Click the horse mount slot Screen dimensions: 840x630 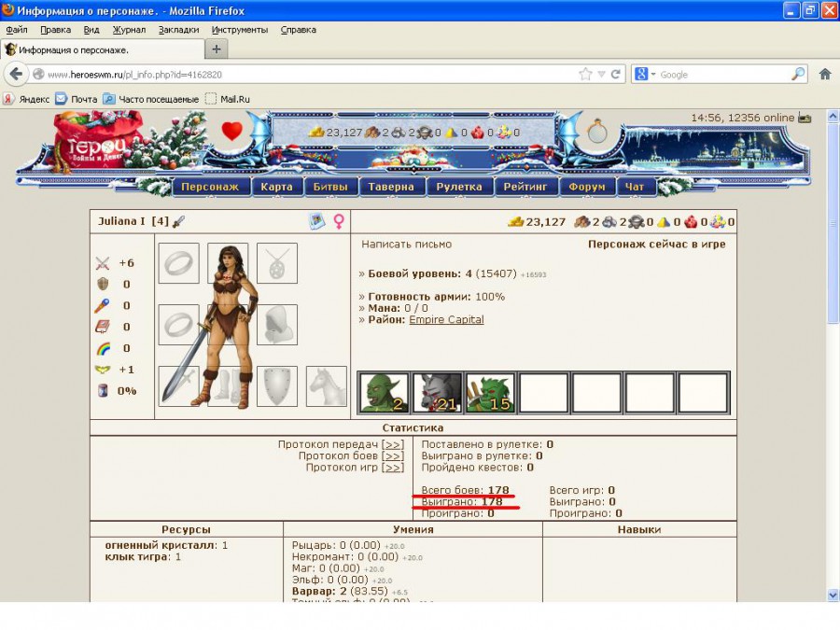327,386
